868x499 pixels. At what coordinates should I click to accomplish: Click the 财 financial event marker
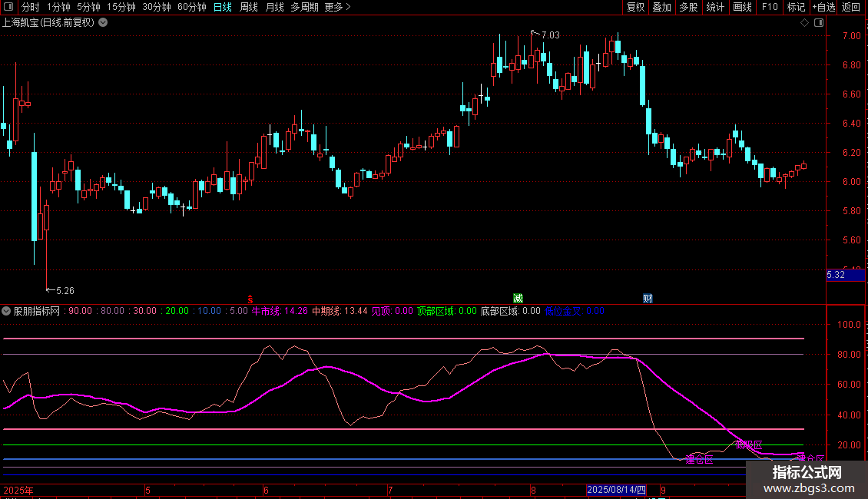[648, 298]
